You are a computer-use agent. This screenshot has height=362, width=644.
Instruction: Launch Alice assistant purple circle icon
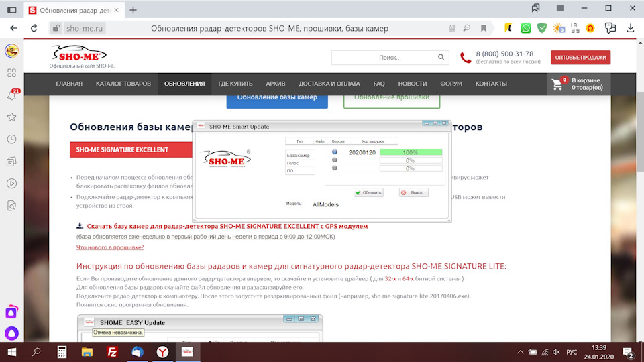(x=11, y=333)
